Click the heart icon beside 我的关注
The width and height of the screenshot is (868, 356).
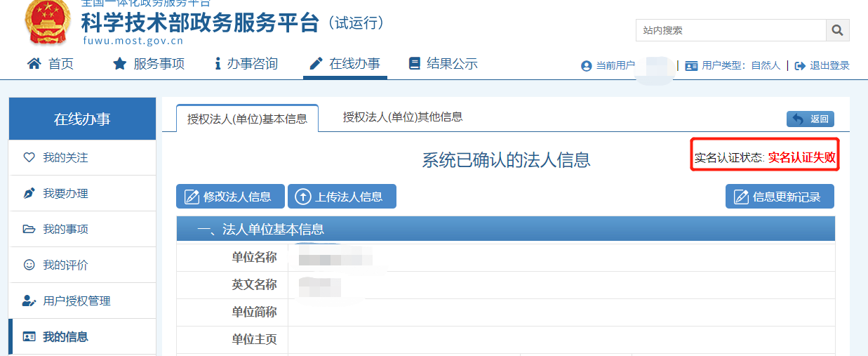pos(29,158)
